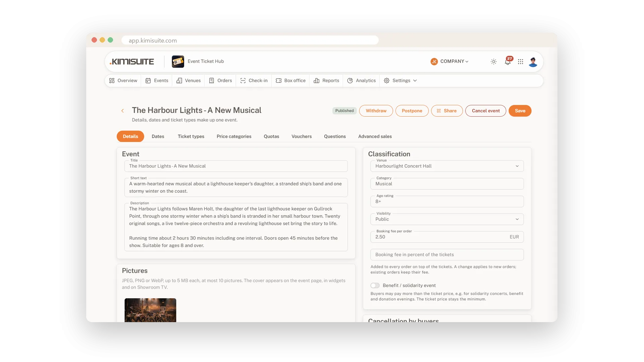Open notifications bell with 27 badge
The width and height of the screenshot is (644, 362).
click(508, 61)
